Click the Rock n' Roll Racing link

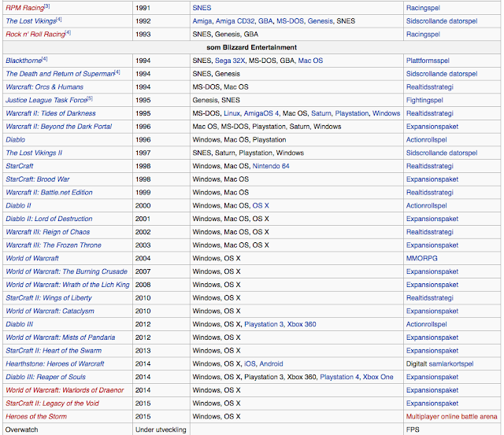(x=35, y=34)
